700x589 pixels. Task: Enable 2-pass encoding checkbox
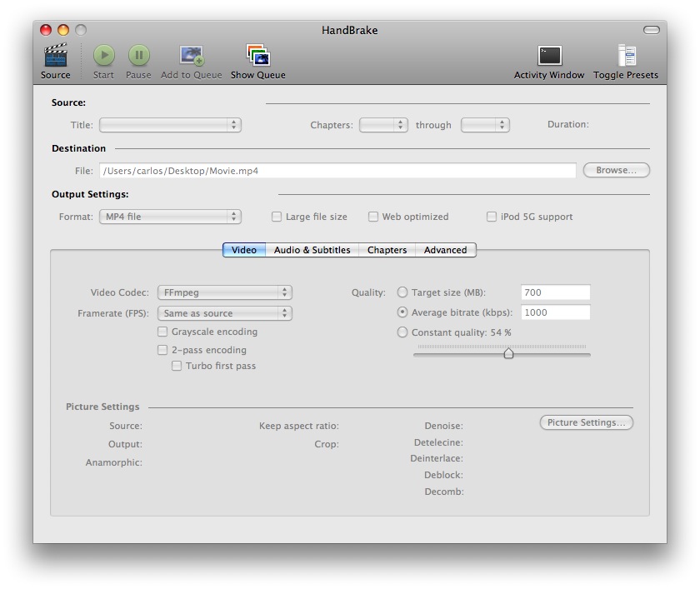pos(162,350)
